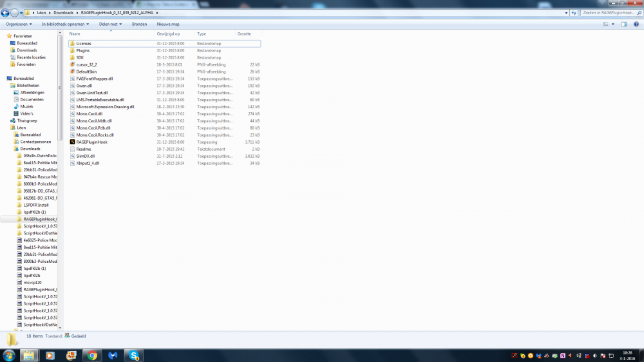Select Muziek library
644x362 pixels.
click(x=26, y=106)
